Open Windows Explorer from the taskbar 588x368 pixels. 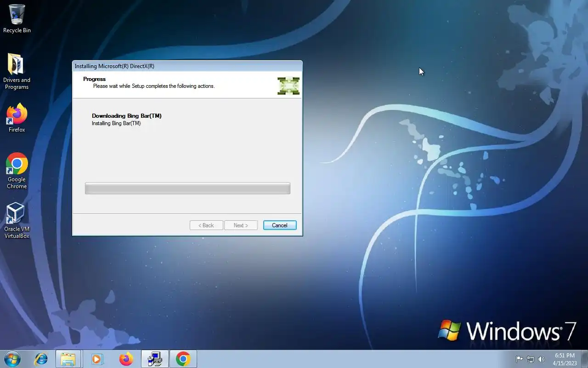(x=68, y=359)
